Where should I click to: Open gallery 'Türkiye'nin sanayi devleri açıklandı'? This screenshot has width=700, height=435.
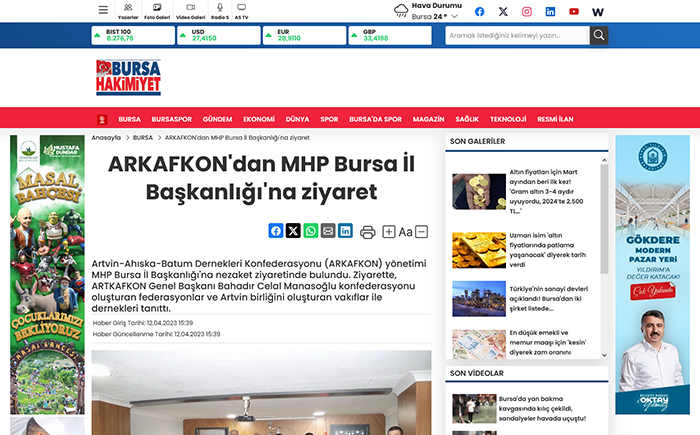[x=549, y=299]
